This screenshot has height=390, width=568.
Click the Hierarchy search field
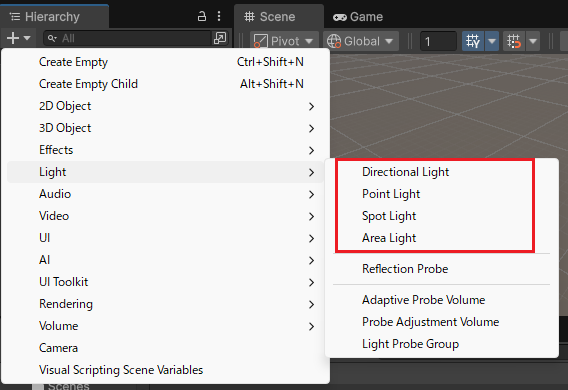[x=127, y=38]
